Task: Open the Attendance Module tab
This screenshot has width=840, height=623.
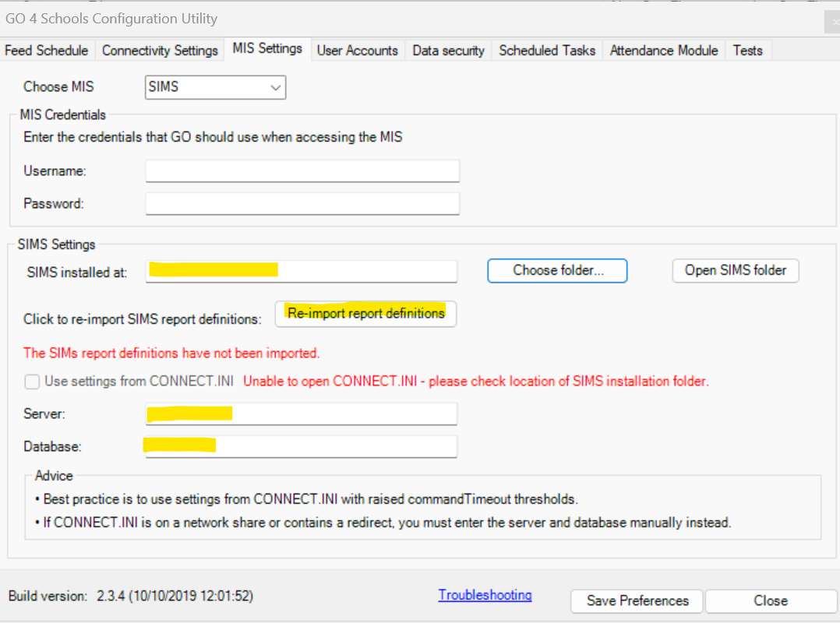Action: point(664,51)
